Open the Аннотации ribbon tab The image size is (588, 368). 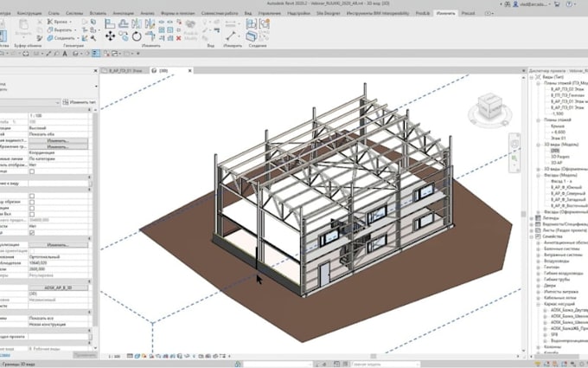124,13
